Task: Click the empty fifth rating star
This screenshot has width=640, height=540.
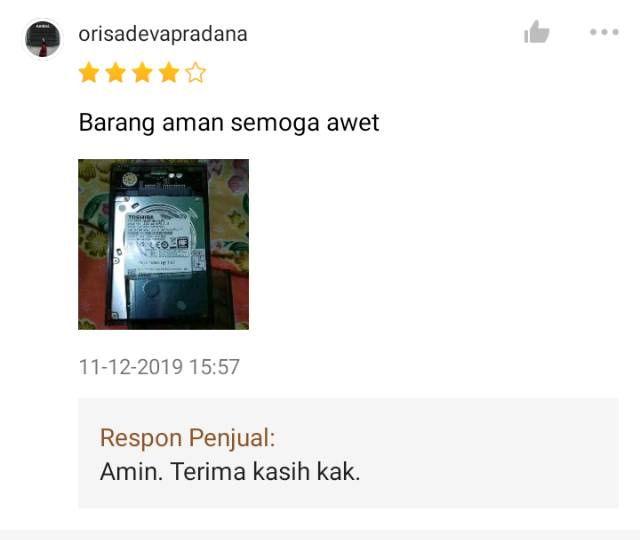Action: 196,73
